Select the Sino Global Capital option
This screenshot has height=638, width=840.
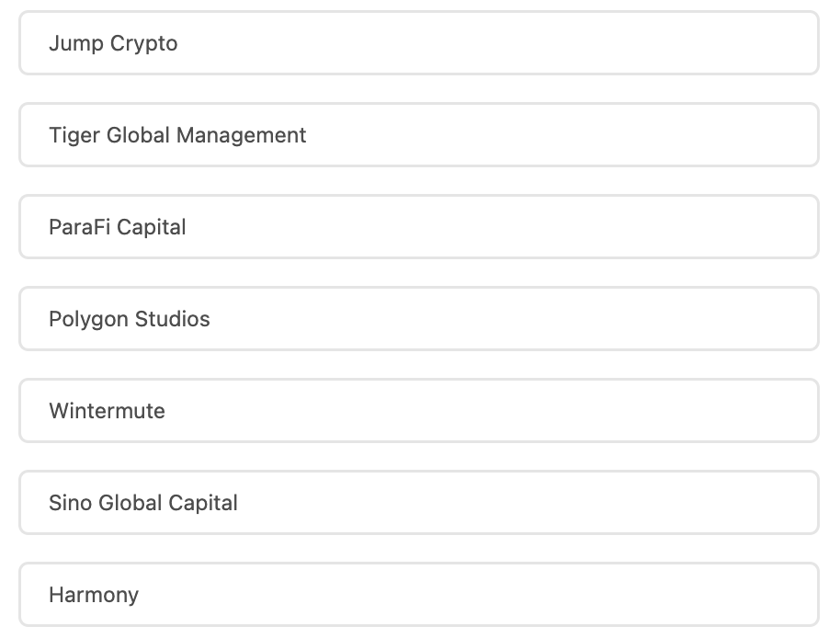pos(418,503)
